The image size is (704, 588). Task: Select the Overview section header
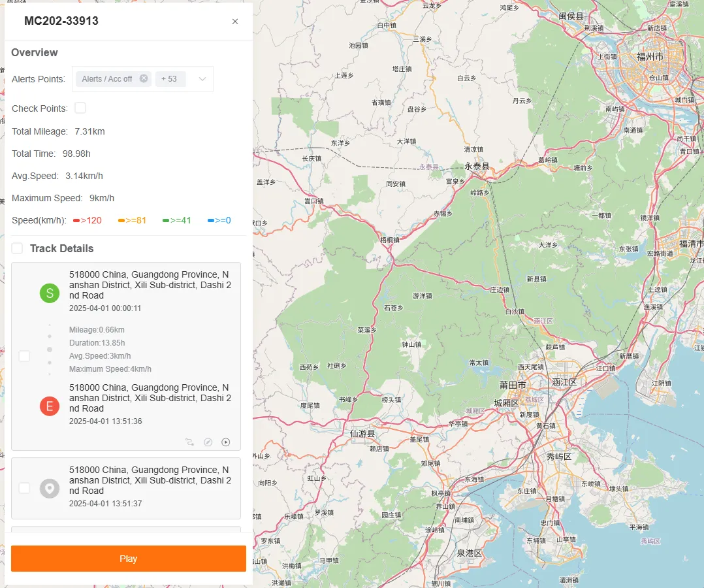(35, 52)
